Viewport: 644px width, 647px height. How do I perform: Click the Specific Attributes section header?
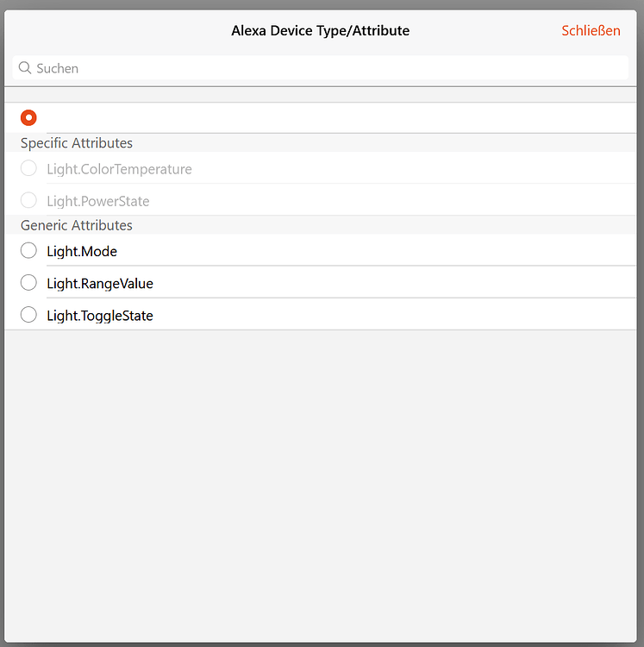pyautogui.click(x=77, y=142)
